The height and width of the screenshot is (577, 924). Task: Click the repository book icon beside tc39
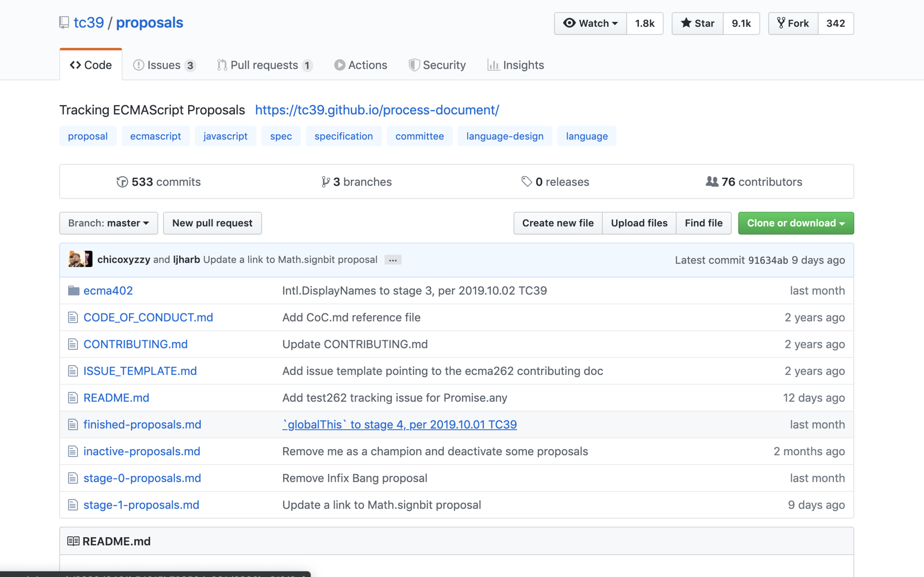[x=64, y=23]
